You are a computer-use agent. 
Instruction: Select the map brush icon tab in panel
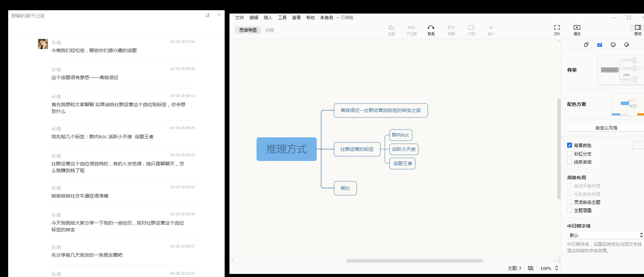point(600,45)
